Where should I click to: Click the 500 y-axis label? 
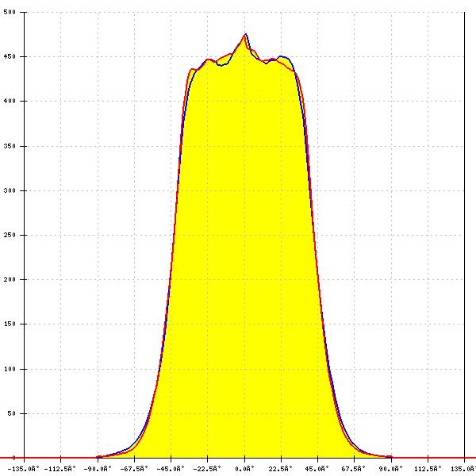coord(9,12)
